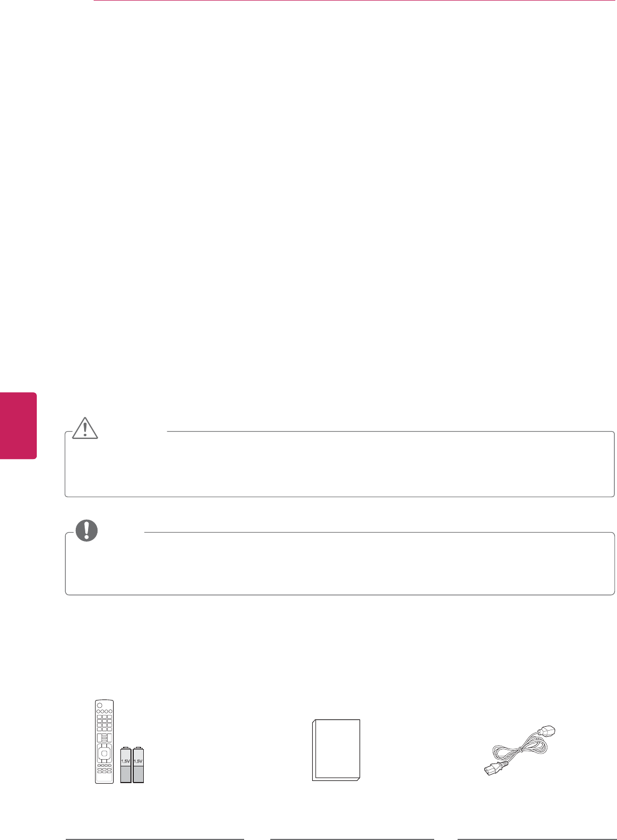
Task: Click the pink language side tab
Action: [18, 426]
